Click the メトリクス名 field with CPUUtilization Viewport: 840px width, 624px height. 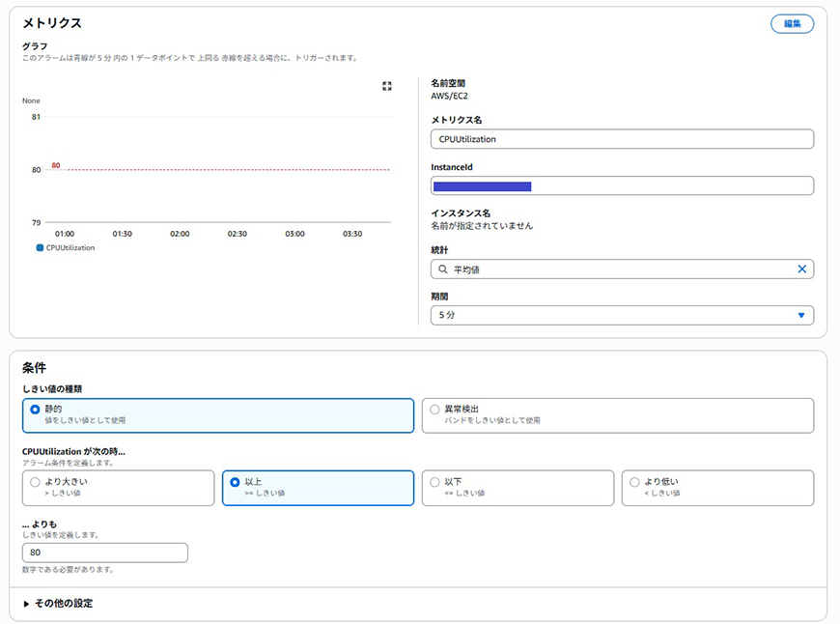(x=622, y=139)
